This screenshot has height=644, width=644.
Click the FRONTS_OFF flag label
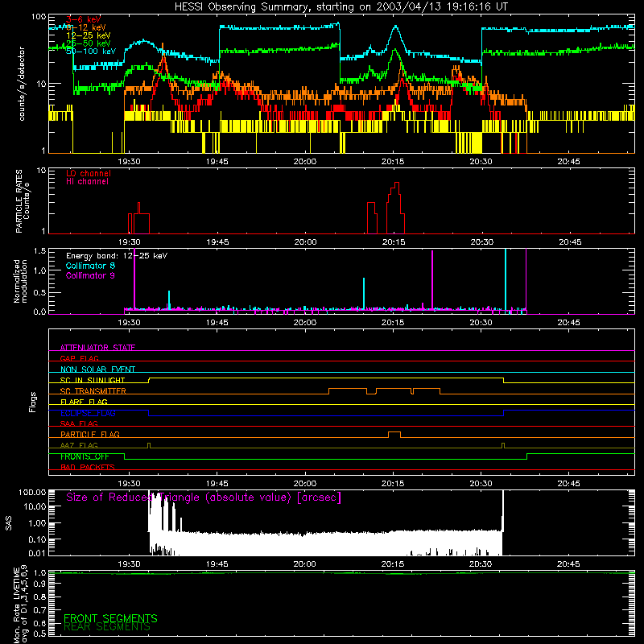tap(85, 456)
